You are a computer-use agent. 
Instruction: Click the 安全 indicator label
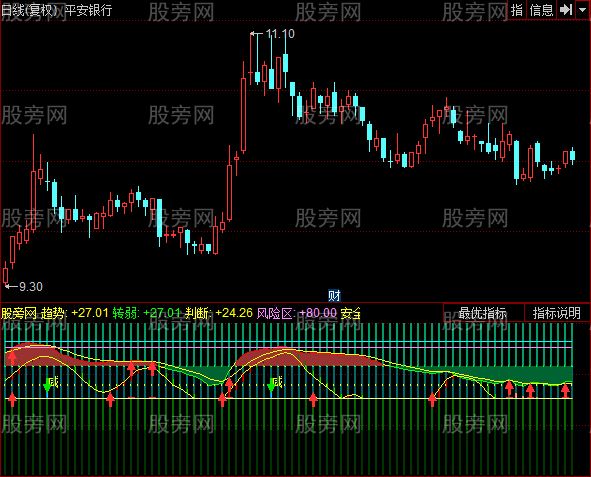351,313
